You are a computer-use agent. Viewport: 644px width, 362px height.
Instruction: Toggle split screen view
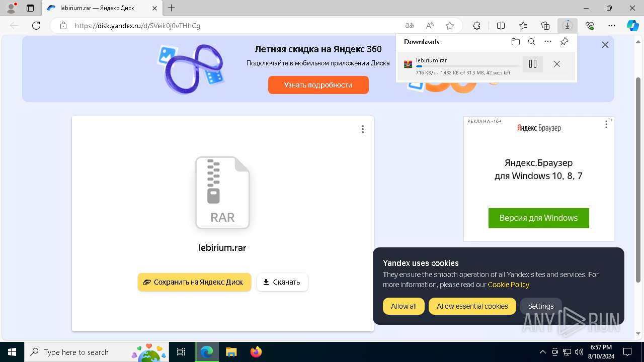click(x=501, y=26)
